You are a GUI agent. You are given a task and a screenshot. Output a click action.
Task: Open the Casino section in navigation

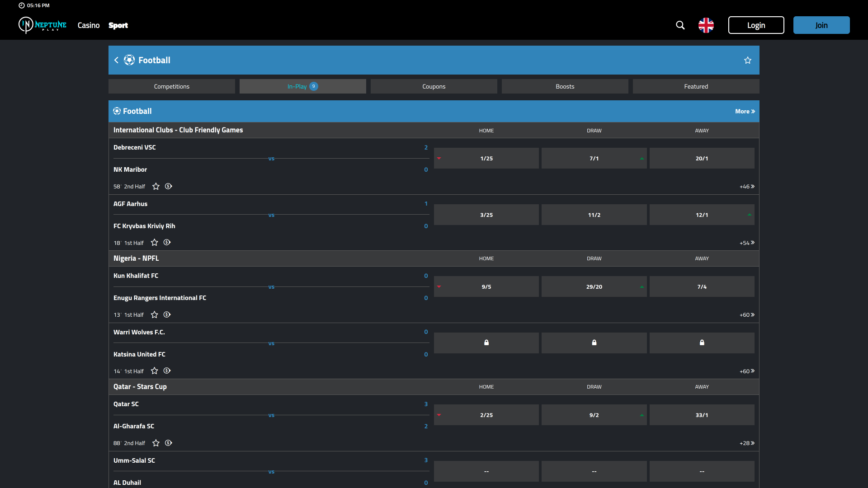point(89,25)
